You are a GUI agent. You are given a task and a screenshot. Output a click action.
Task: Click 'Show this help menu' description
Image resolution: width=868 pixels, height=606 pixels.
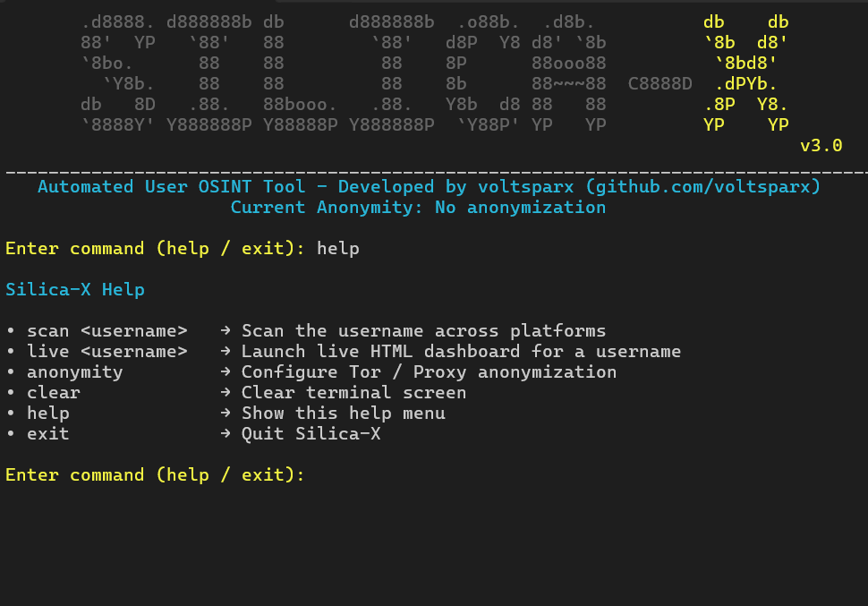coord(343,414)
